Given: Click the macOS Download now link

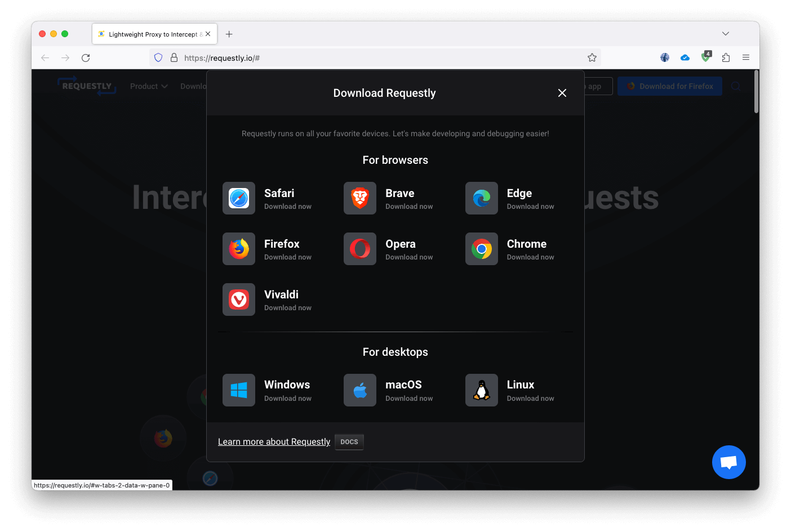Looking at the screenshot, I should (409, 399).
